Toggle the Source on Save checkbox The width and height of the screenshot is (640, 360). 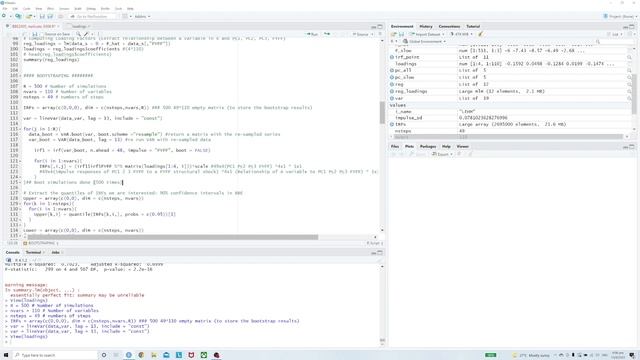42,34
